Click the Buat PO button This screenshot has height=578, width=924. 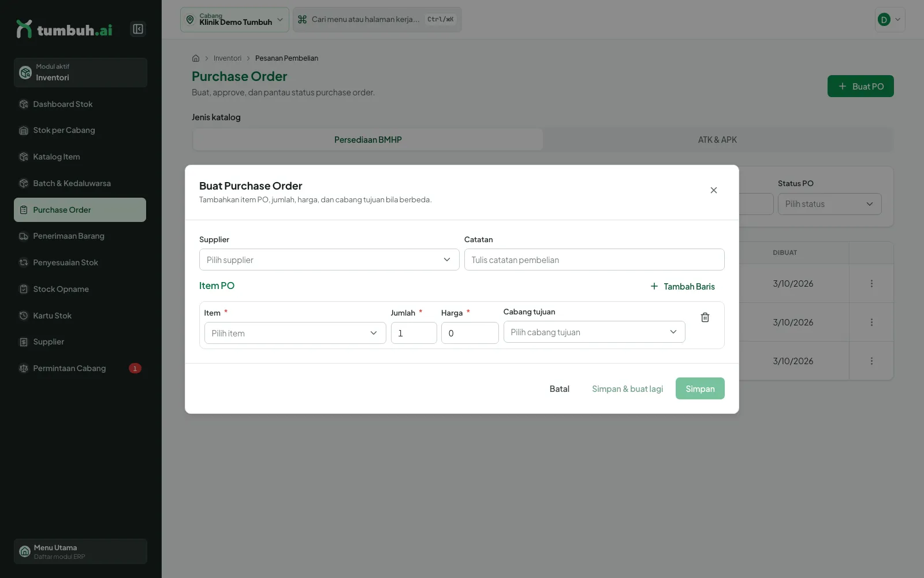tap(860, 86)
